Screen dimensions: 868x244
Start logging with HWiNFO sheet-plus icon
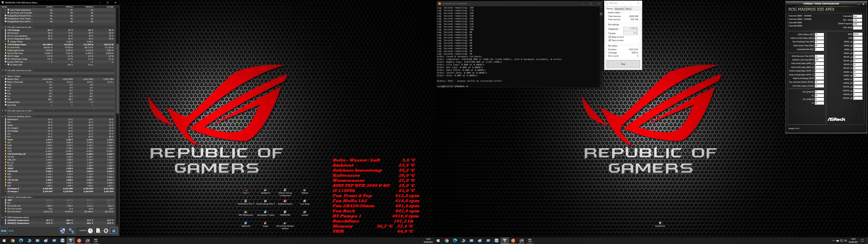(98, 231)
